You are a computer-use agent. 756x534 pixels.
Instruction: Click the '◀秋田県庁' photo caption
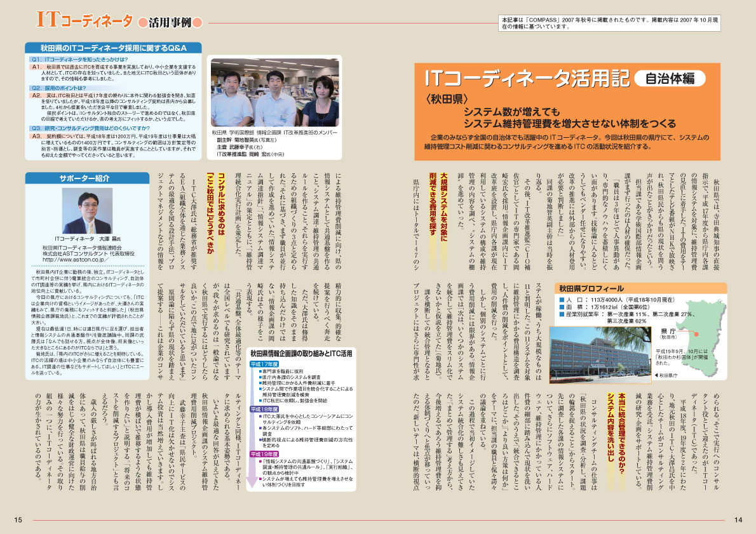click(x=666, y=375)
